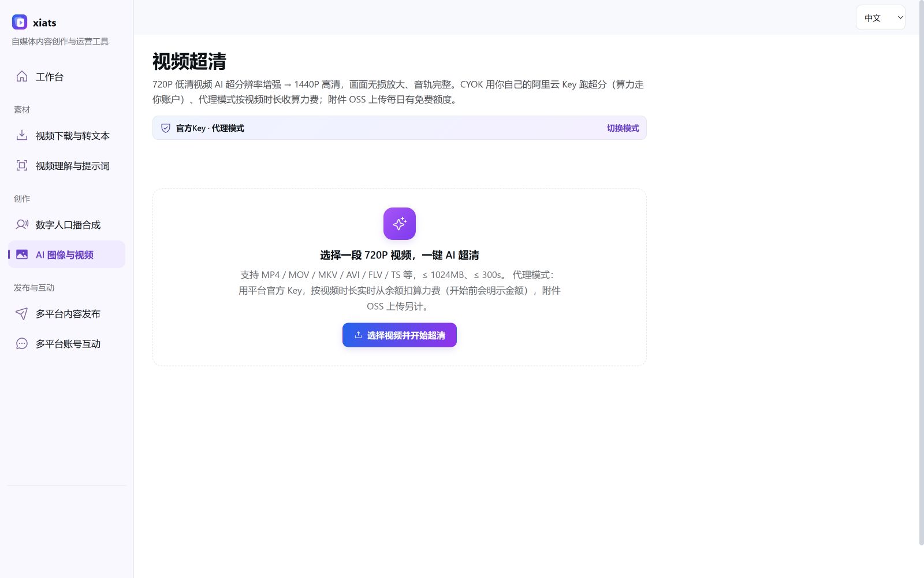Click the 选择一段 720P 视频，一键 AI 超清 heading
This screenshot has width=924, height=578.
tap(400, 255)
